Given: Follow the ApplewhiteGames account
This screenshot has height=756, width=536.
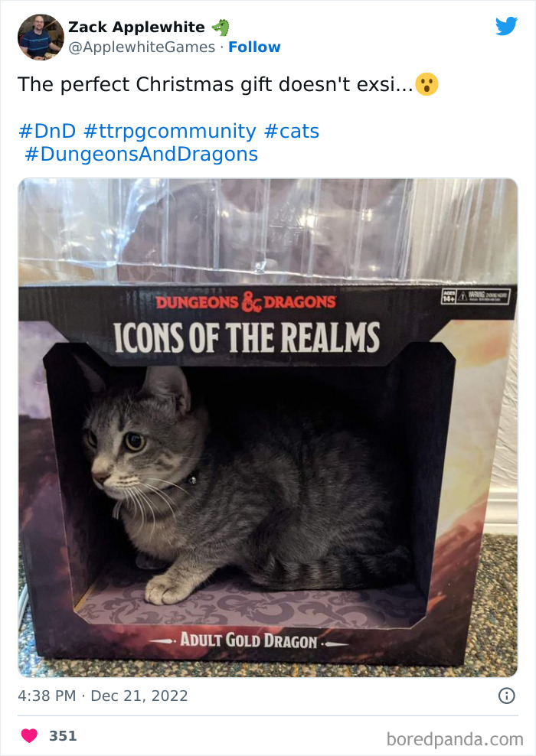Looking at the screenshot, I should [254, 47].
